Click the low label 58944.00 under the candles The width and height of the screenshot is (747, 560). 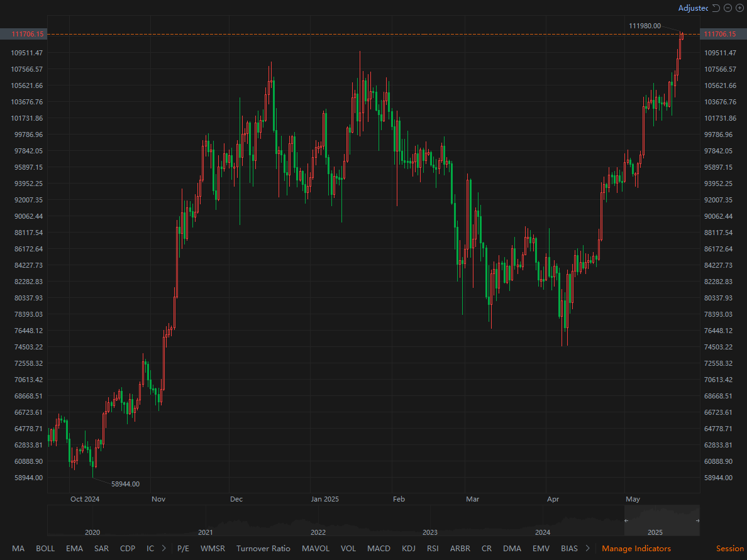pyautogui.click(x=125, y=484)
